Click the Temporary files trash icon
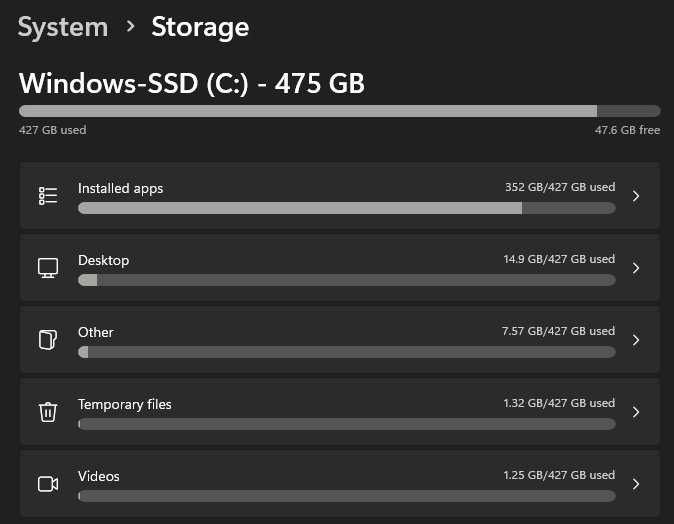 pyautogui.click(x=48, y=412)
